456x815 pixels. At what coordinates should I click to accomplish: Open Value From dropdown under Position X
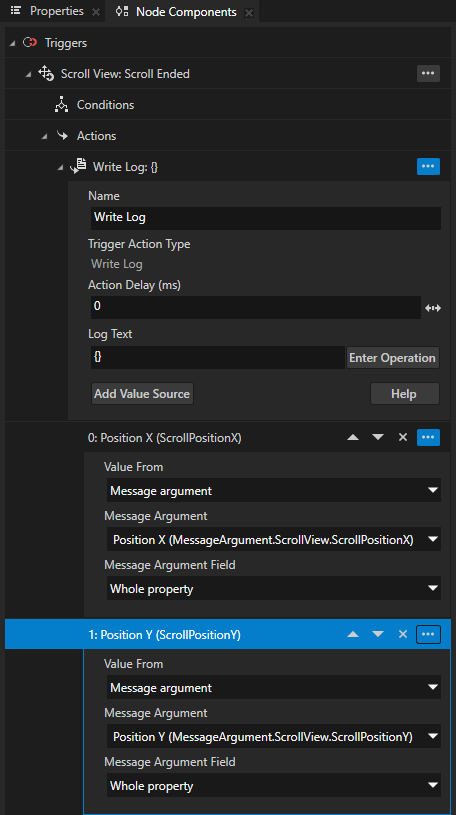click(273, 491)
